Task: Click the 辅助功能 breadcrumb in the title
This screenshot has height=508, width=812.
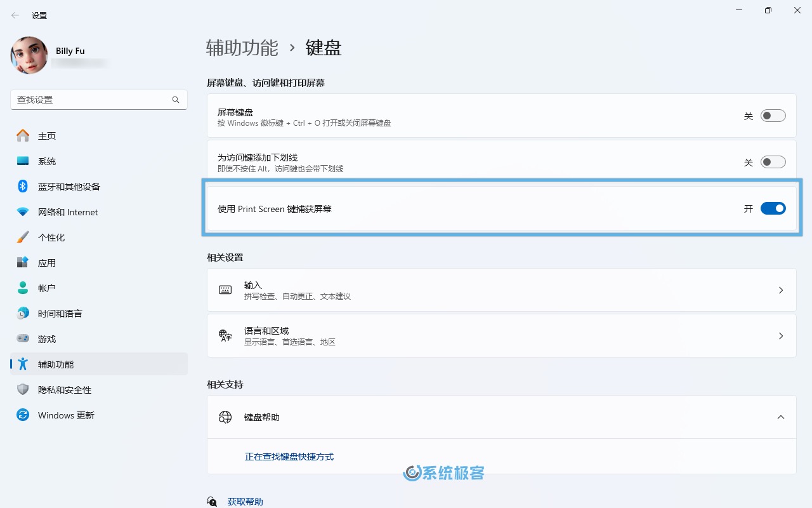Action: click(242, 48)
